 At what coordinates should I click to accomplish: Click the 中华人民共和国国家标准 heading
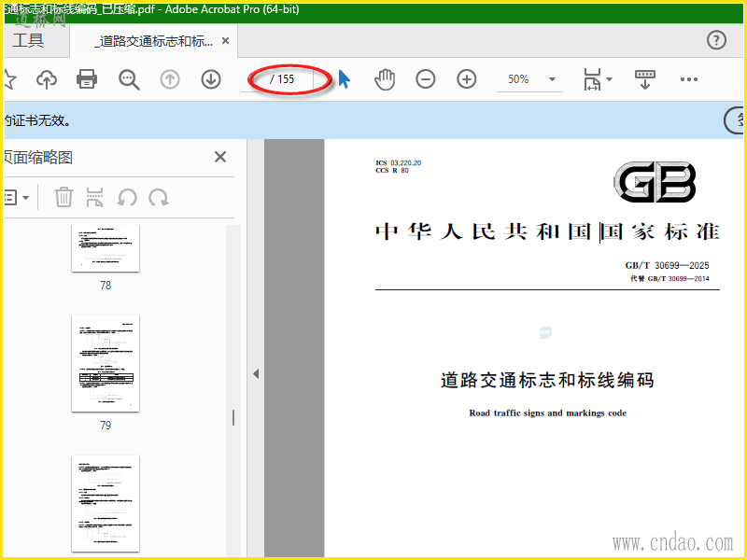(x=547, y=231)
